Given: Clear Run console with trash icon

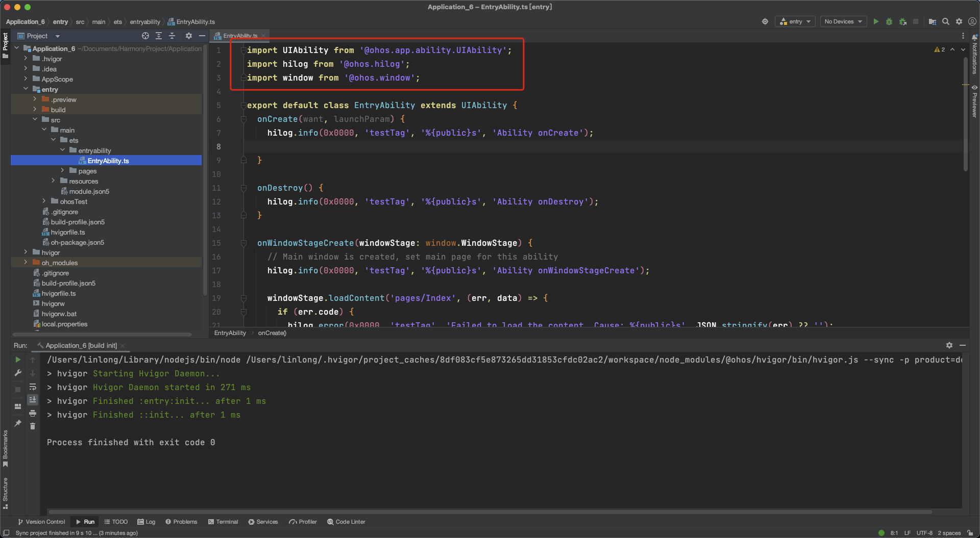Looking at the screenshot, I should (33, 426).
